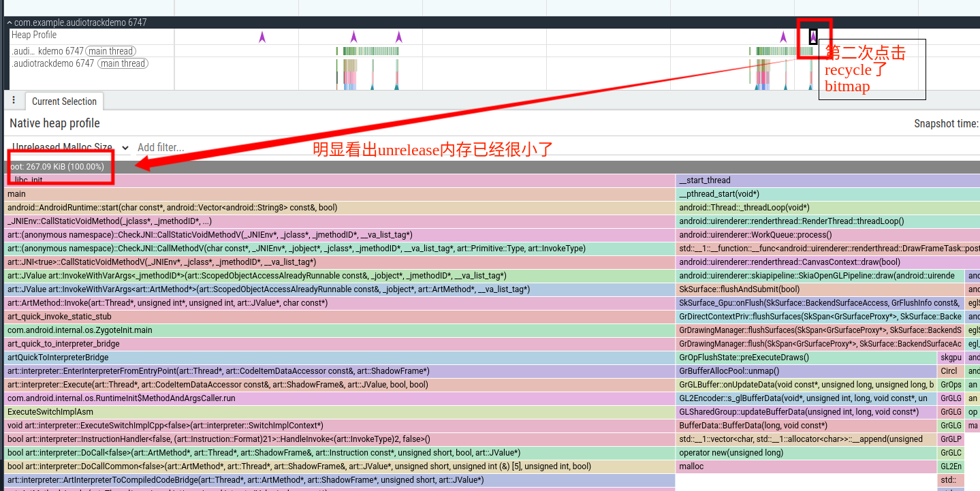Select the EnterInterpreterFromEntryPoint frame

tap(340, 371)
